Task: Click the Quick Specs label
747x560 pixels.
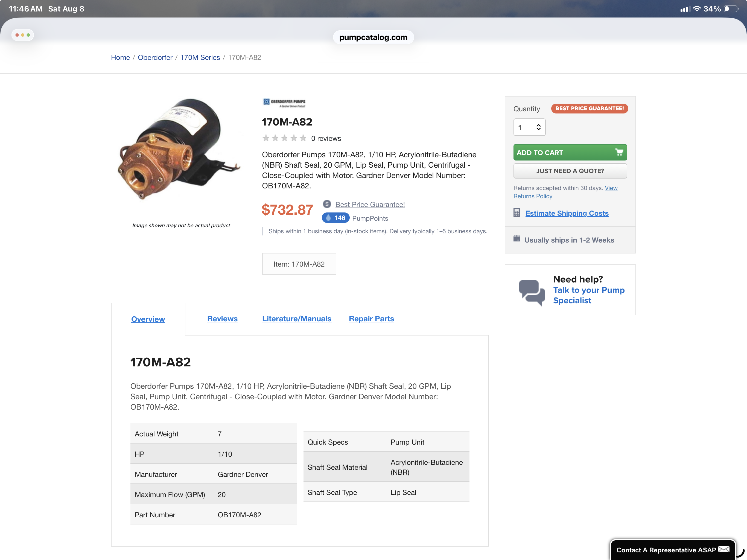Action: 328,442
